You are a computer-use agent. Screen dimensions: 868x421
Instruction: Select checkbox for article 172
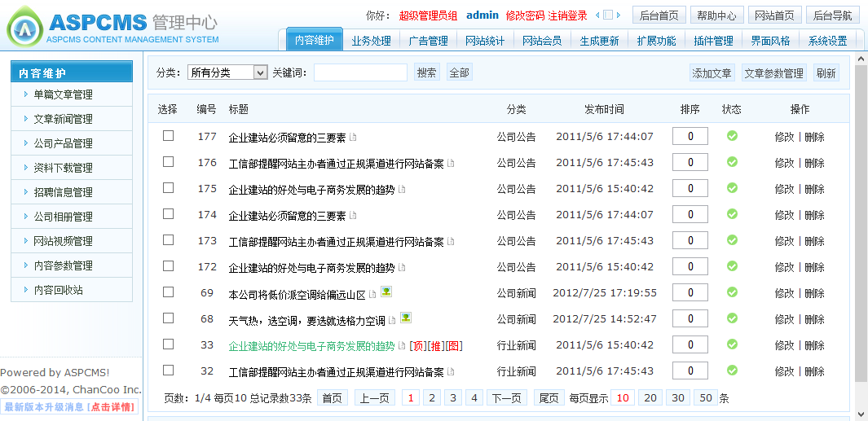click(x=169, y=266)
